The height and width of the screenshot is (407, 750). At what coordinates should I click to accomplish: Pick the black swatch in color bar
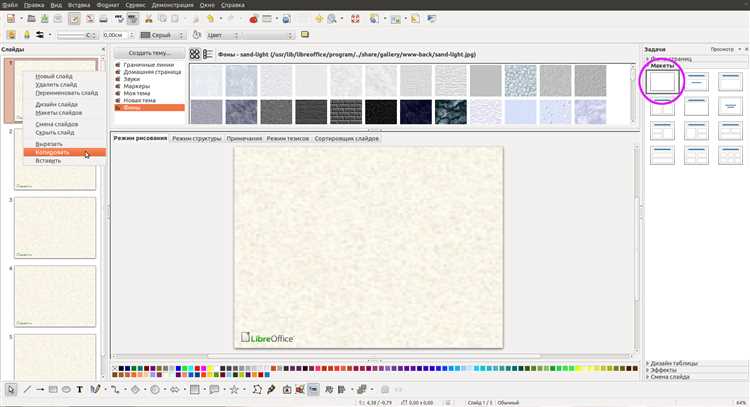[121, 368]
